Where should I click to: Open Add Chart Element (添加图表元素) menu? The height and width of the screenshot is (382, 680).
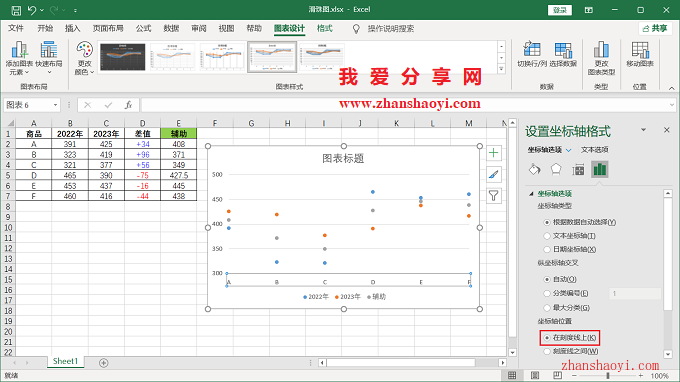point(19,58)
